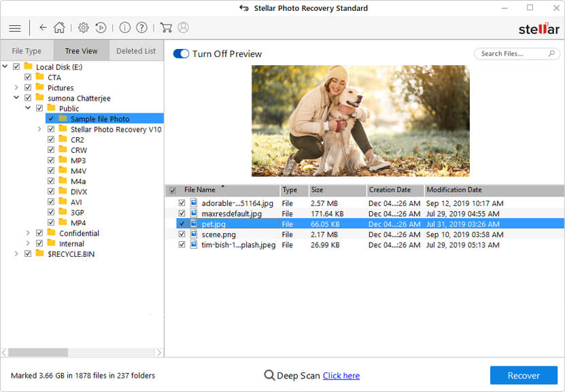Click the CTA folder icon
This screenshot has height=392, width=565.
pyautogui.click(x=39, y=77)
